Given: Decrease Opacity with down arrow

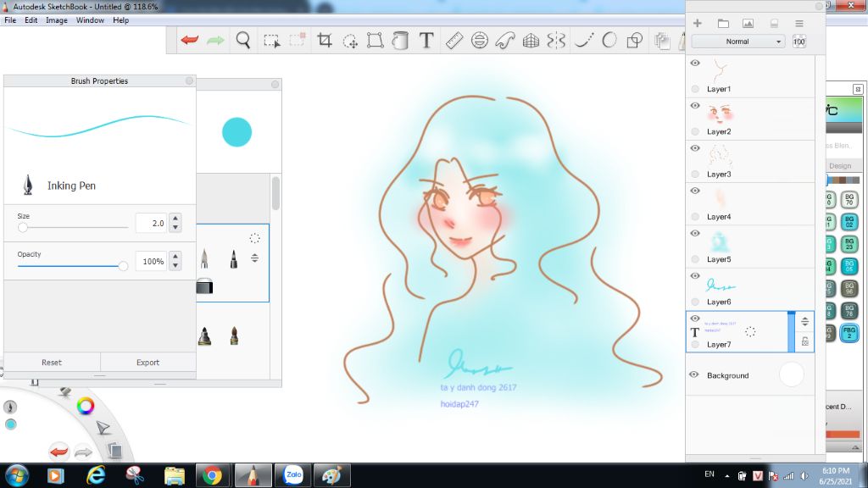Looking at the screenshot, I should click(x=175, y=265).
